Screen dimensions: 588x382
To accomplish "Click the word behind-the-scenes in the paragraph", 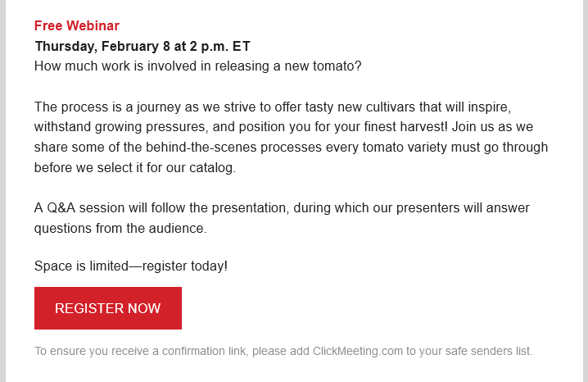I will tap(201, 147).
